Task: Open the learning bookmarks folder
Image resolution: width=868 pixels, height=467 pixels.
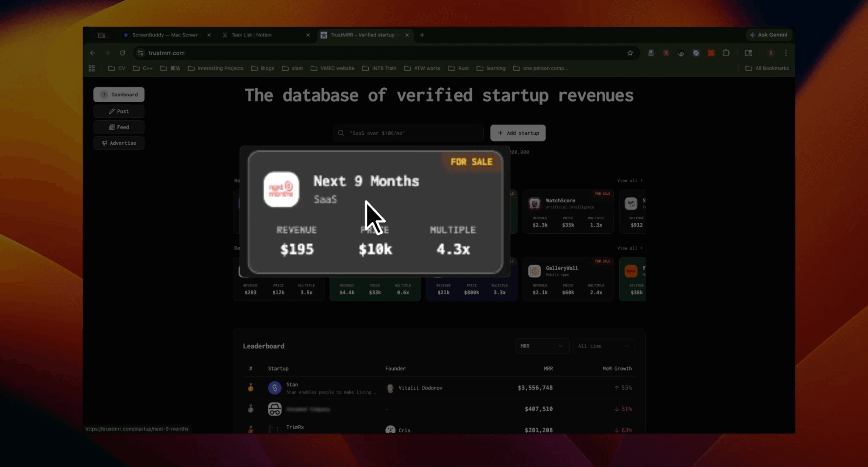Action: tap(491, 68)
